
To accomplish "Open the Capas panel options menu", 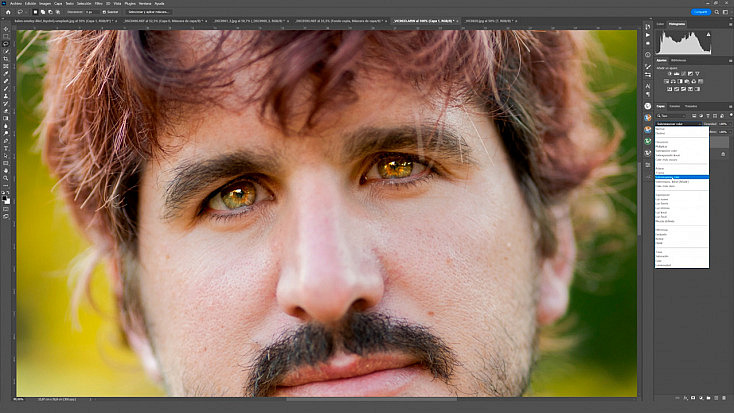I will pyautogui.click(x=730, y=106).
